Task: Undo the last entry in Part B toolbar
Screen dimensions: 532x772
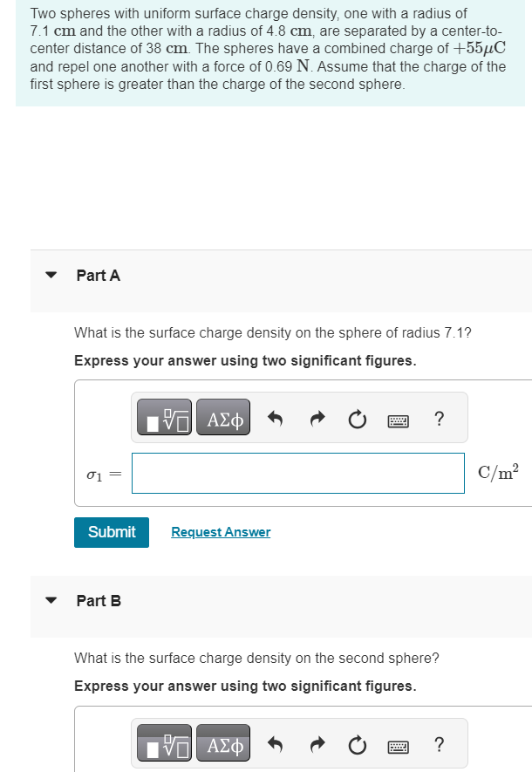Action: tap(276, 744)
